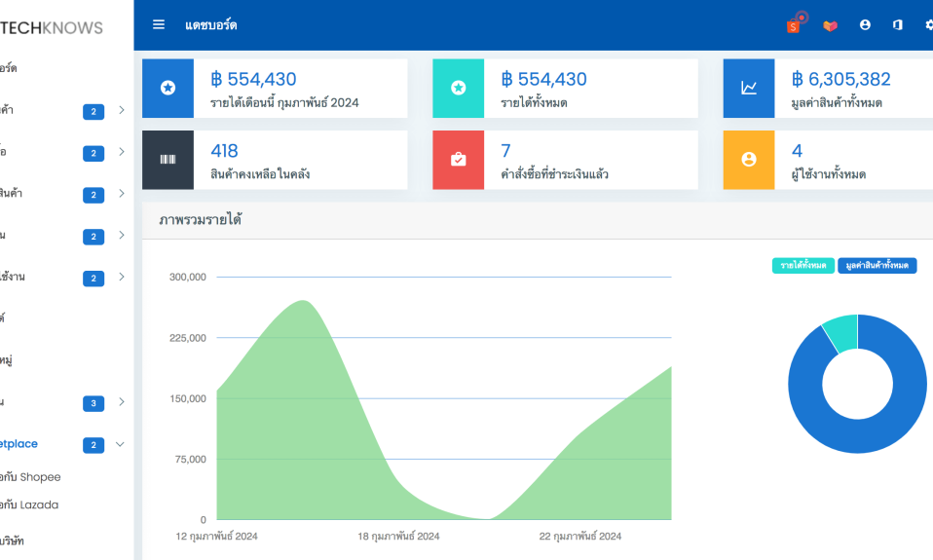The height and width of the screenshot is (560, 933).
Task: Expand the สินค้า sidebar row chevron
Action: coord(122,194)
